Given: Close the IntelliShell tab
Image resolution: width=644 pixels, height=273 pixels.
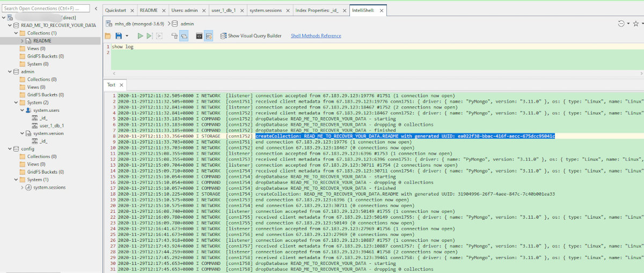Looking at the screenshot, I should tap(382, 10).
